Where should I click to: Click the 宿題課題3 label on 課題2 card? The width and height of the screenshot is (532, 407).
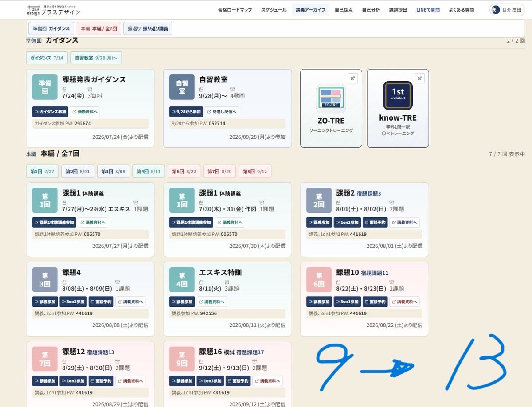[369, 194]
